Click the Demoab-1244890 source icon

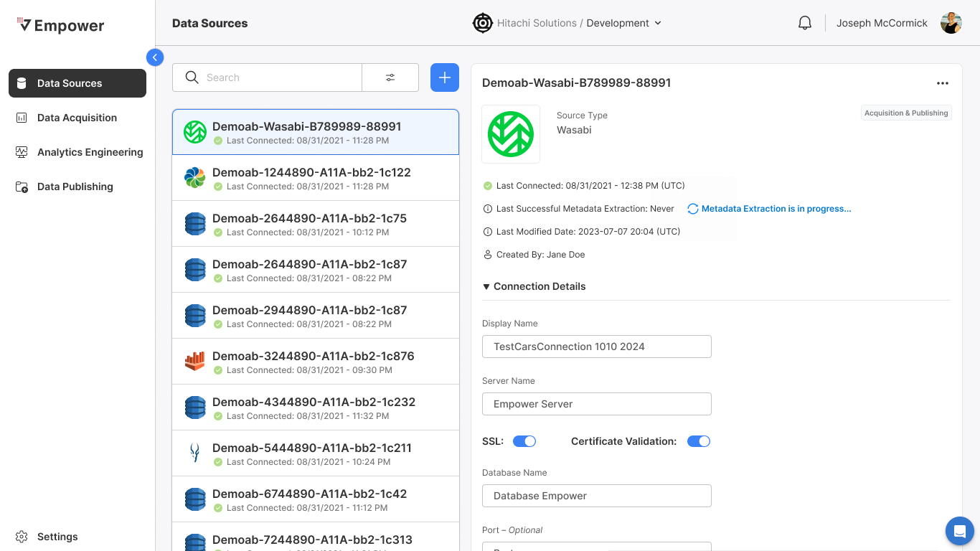point(195,178)
